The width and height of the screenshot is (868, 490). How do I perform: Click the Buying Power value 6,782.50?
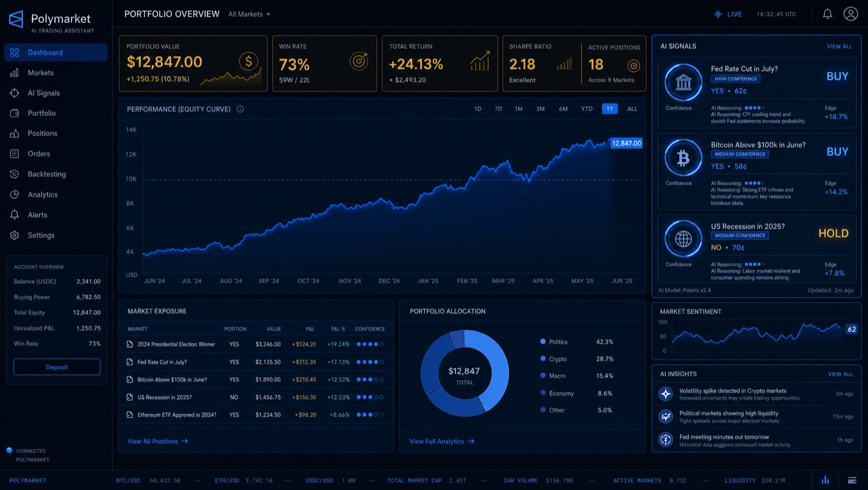coord(88,297)
